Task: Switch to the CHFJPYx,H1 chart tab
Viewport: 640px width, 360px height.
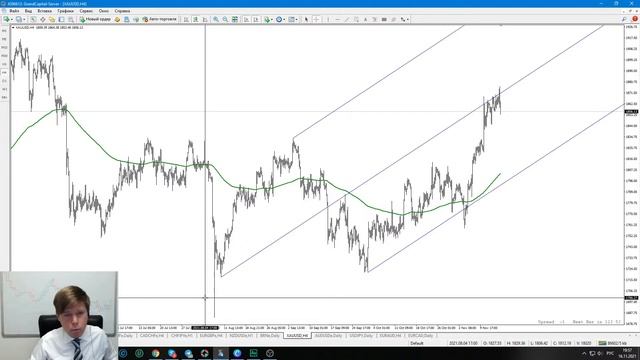Action: pyautogui.click(x=182, y=336)
